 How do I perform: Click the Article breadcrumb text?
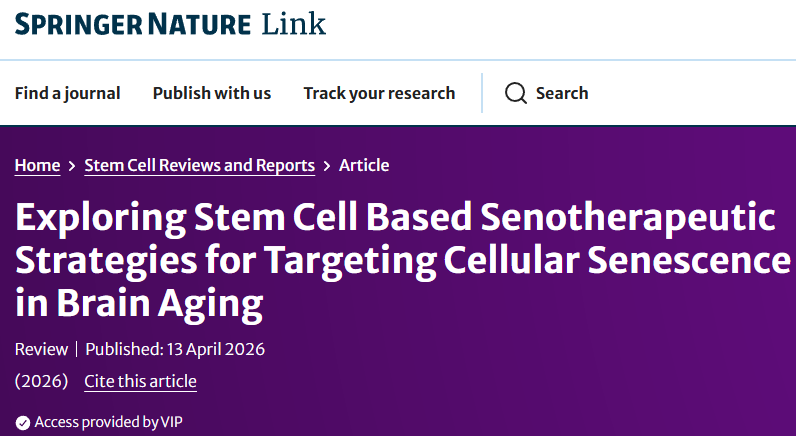point(364,166)
